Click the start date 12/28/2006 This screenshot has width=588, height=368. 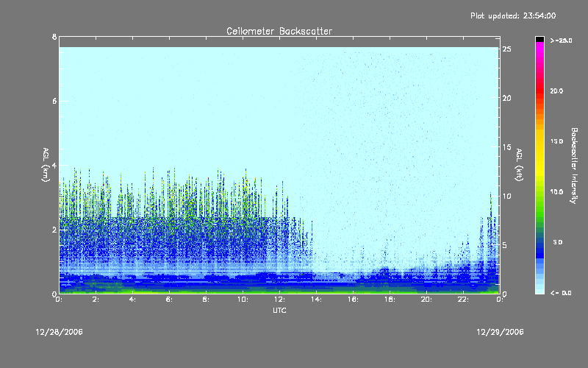point(60,332)
